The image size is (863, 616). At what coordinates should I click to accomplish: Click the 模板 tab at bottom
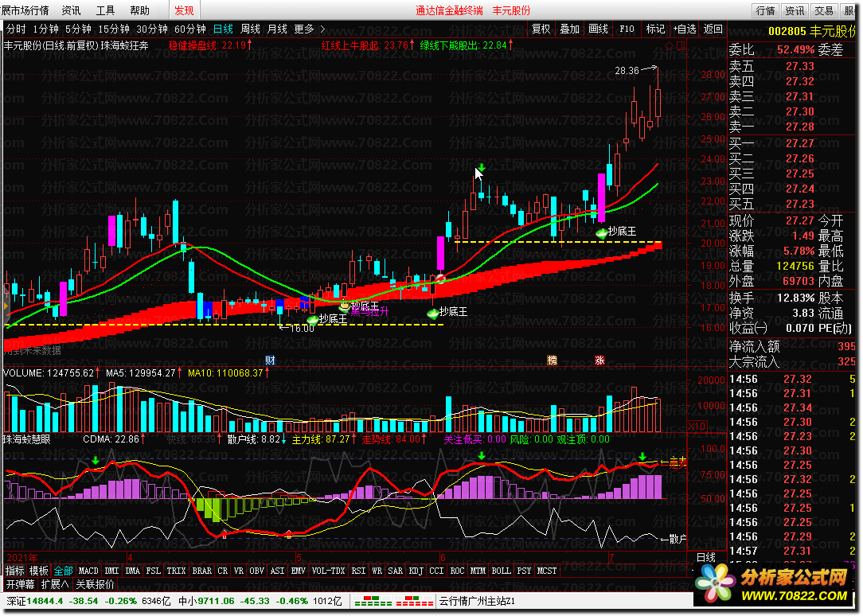click(x=39, y=571)
